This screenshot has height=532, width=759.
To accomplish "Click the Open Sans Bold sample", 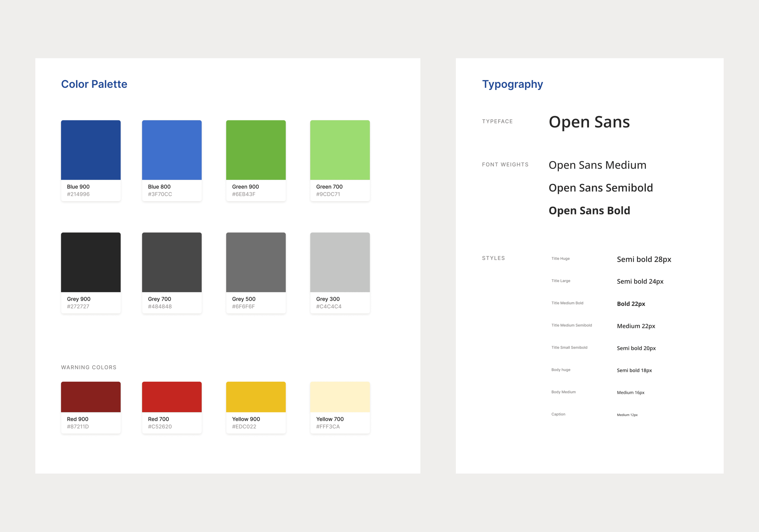I will point(589,211).
